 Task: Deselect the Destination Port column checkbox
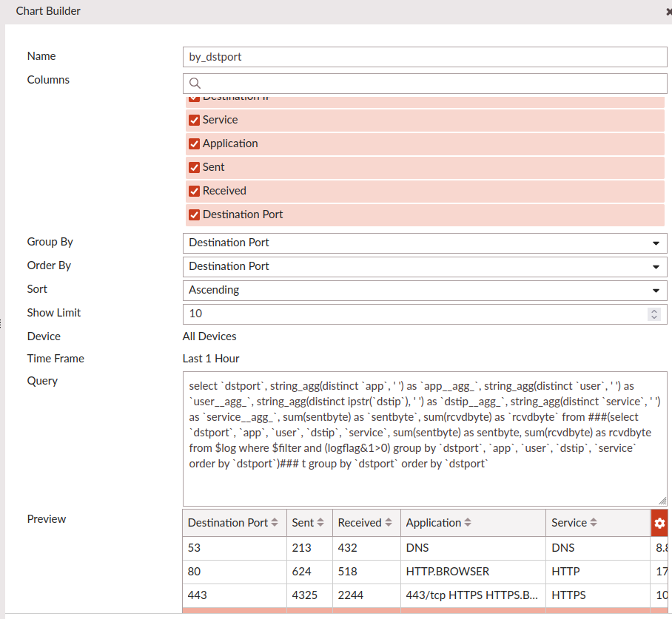coord(195,214)
